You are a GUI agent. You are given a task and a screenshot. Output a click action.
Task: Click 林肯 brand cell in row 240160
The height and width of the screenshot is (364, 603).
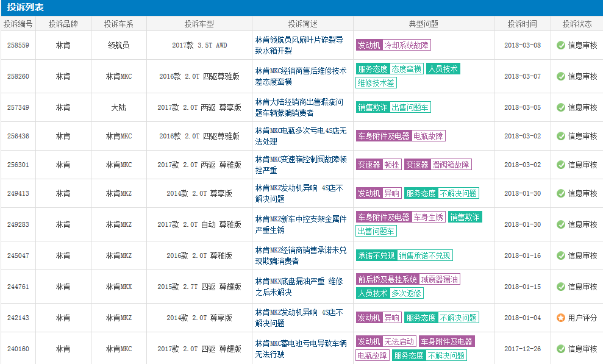(x=63, y=349)
